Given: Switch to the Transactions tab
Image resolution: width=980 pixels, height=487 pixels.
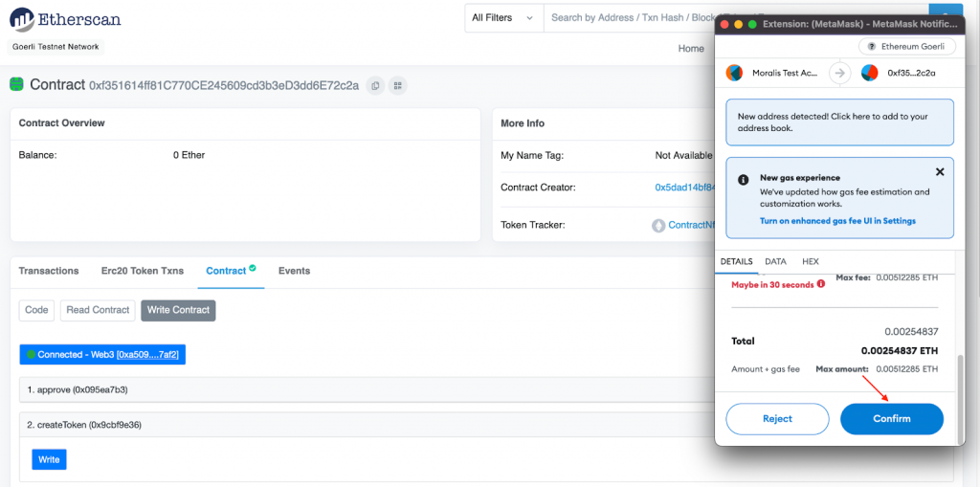Looking at the screenshot, I should pos(49,271).
